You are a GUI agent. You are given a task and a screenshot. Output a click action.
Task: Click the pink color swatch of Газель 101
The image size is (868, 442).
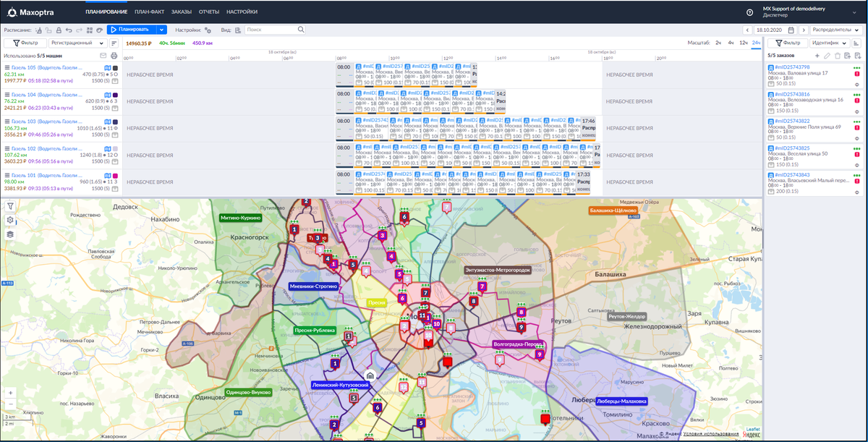(115, 176)
